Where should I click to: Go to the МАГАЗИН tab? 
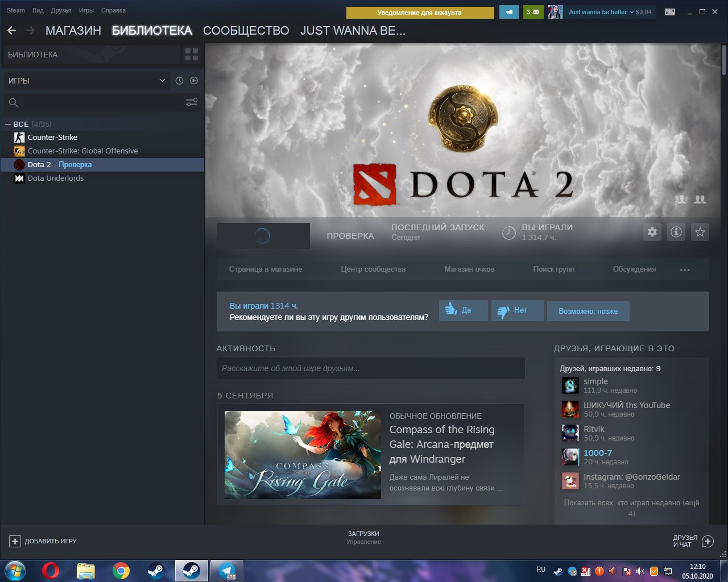point(73,31)
